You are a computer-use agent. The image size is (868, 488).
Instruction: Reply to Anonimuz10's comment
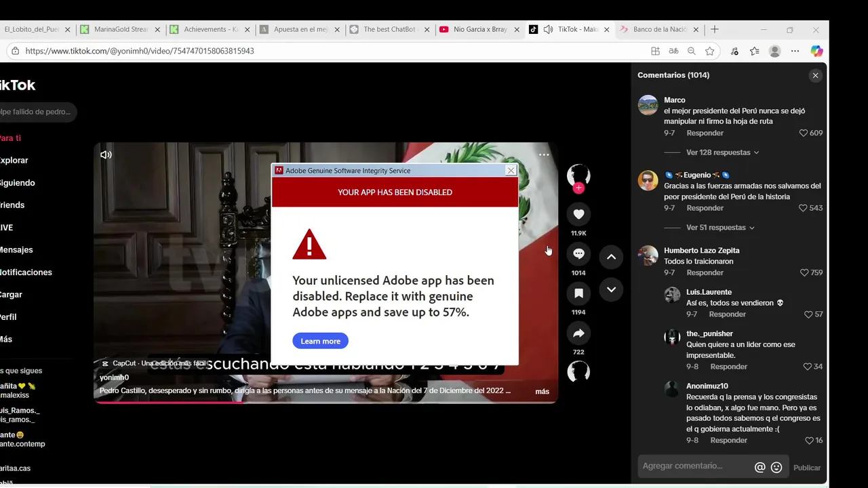point(728,441)
